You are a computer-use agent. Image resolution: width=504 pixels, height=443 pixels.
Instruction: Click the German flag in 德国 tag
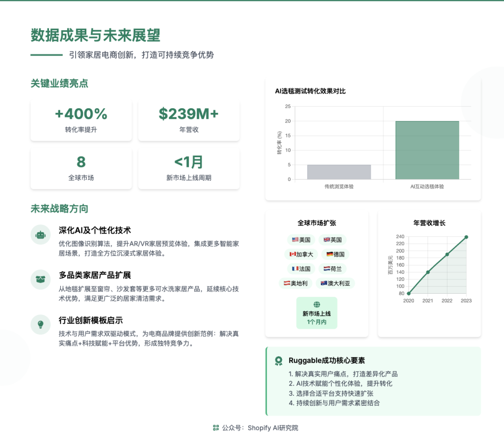click(330, 254)
